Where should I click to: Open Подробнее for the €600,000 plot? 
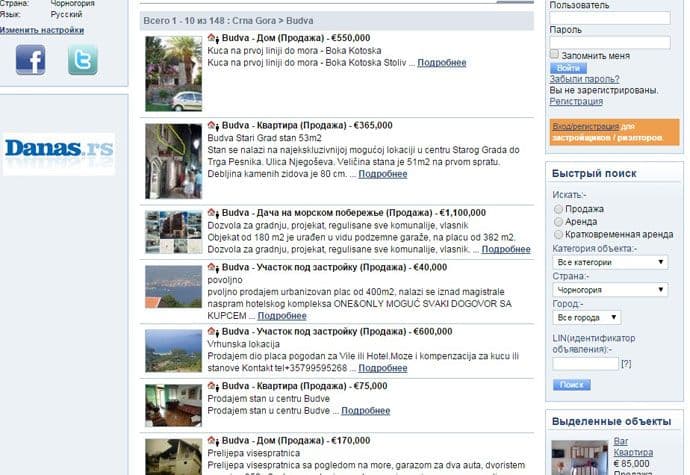click(383, 368)
